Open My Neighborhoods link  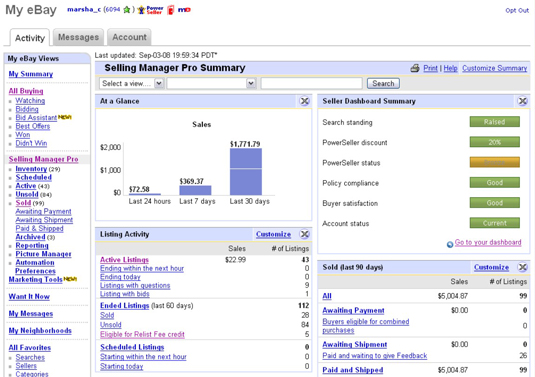40,331
